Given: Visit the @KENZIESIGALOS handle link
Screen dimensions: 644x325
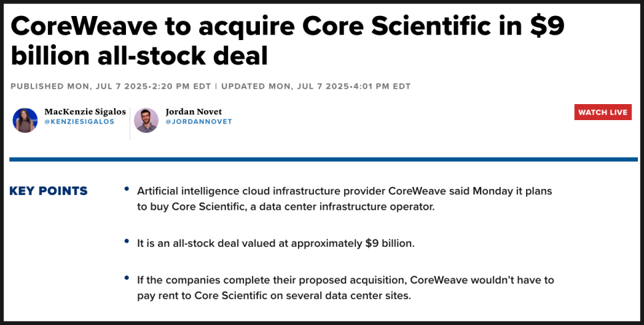Looking at the screenshot, I should point(79,121).
